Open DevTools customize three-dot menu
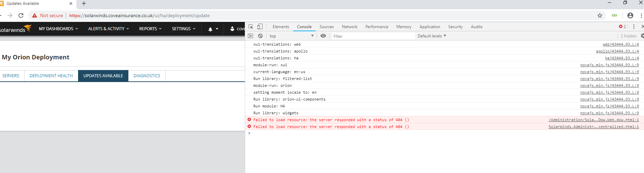The image size is (644, 173). click(x=634, y=26)
